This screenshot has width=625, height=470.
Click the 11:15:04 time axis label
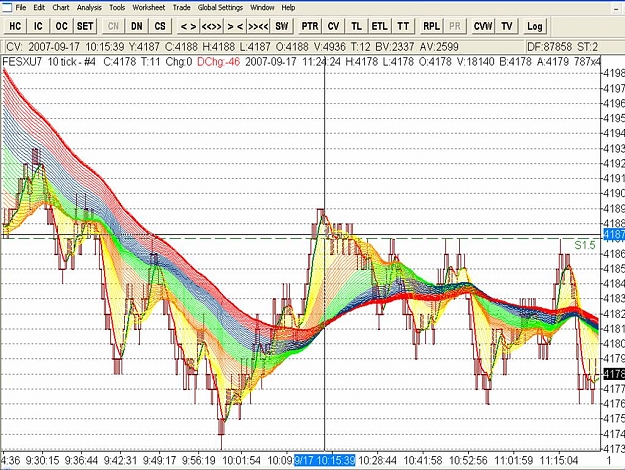[x=558, y=460]
